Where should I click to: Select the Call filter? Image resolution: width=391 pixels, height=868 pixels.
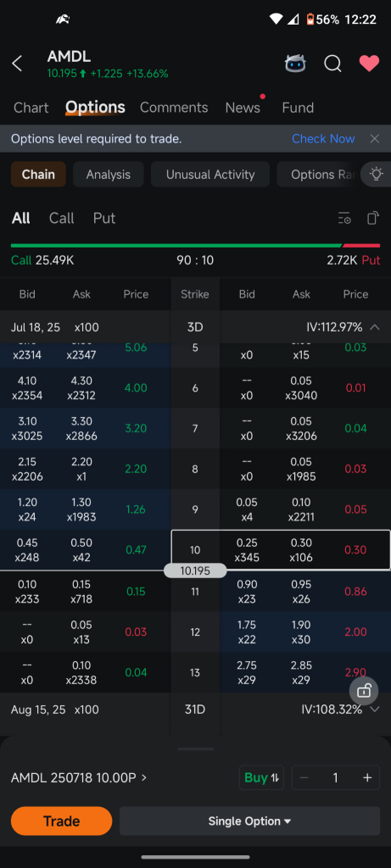coord(61,218)
